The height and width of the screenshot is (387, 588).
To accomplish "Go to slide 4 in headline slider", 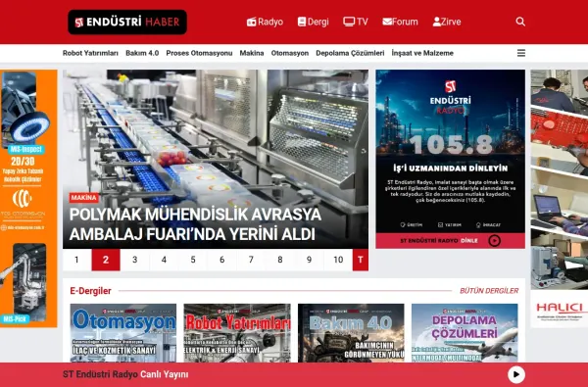I will 164,260.
